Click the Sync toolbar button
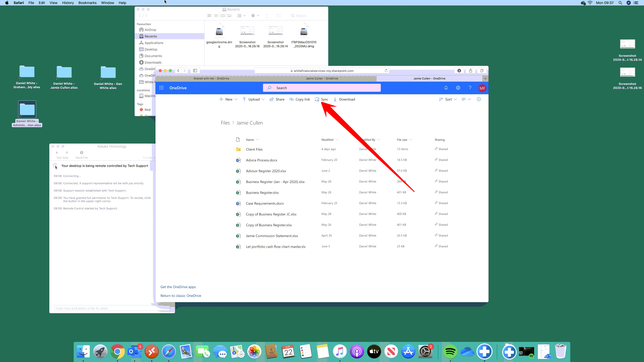The width and height of the screenshot is (644, 362). (321, 99)
